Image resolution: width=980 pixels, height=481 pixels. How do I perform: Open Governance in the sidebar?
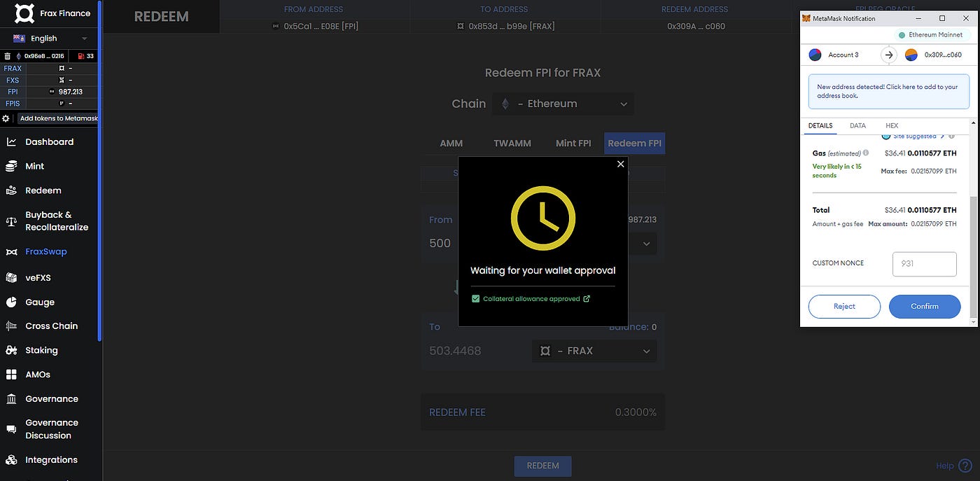pos(52,398)
